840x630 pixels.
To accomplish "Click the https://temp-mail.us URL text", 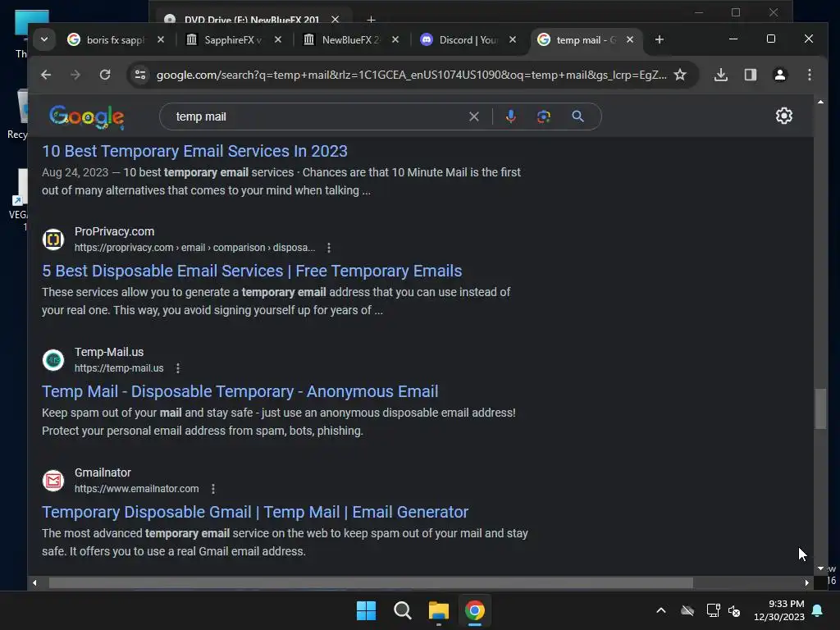I will pyautogui.click(x=119, y=368).
